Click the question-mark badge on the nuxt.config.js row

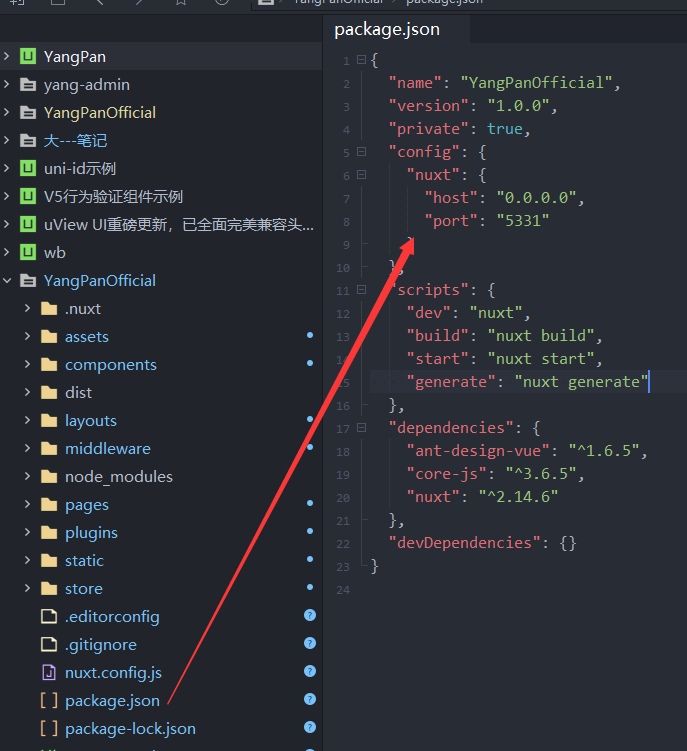point(310,671)
